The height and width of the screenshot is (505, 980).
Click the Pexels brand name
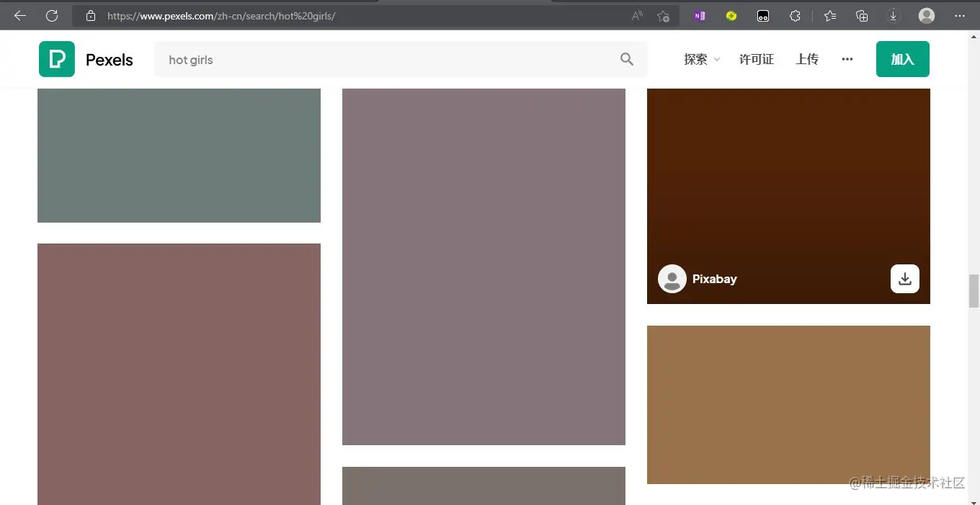pos(110,60)
